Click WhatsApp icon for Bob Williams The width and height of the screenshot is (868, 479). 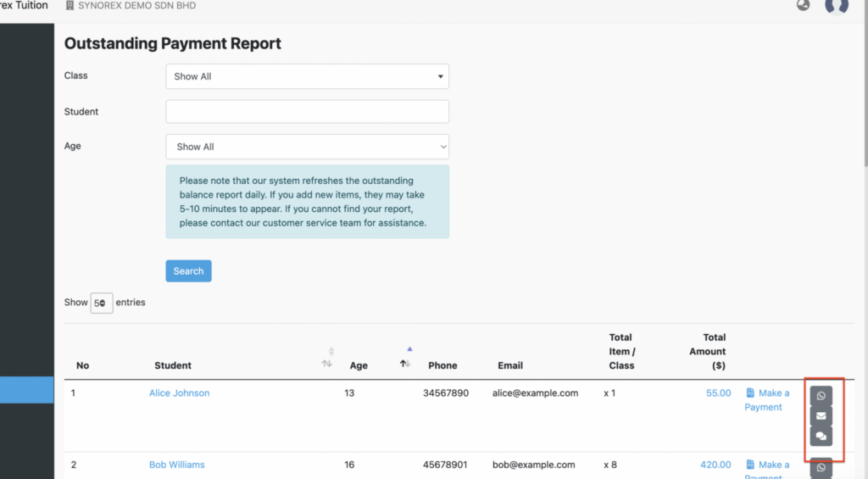tap(821, 467)
